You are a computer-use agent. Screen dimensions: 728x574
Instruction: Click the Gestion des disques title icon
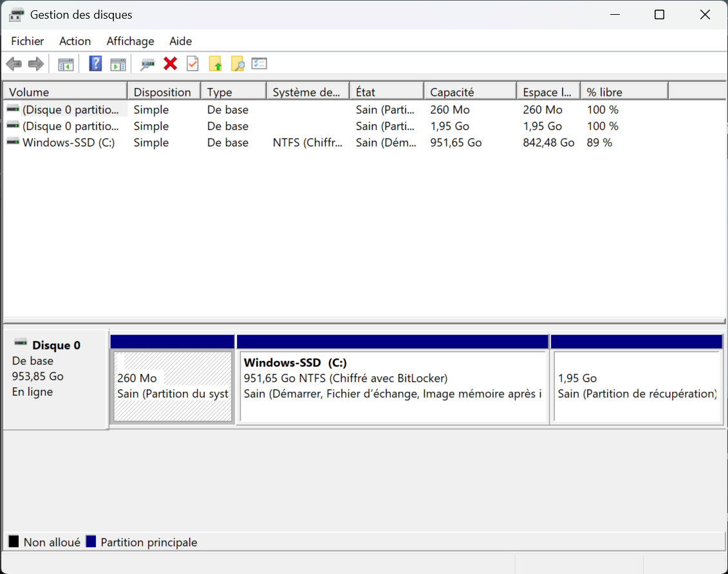tap(16, 15)
